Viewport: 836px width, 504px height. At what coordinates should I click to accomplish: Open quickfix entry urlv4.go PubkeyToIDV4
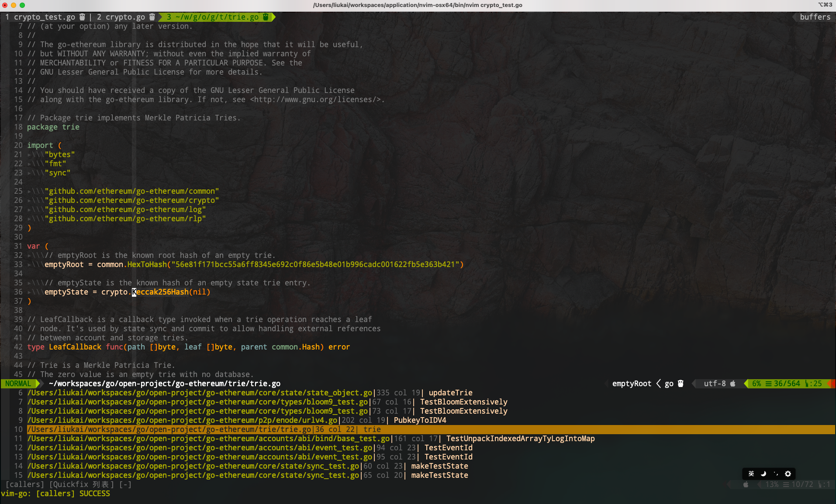(x=237, y=420)
